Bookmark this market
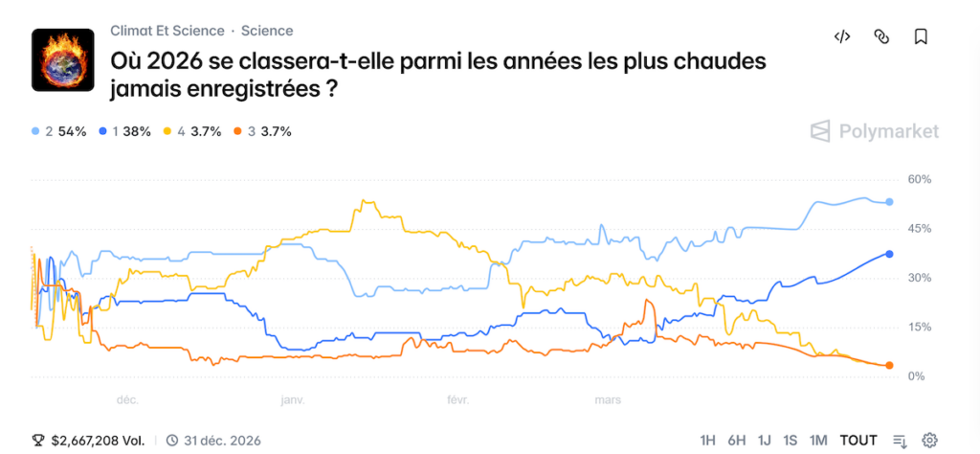 point(921,37)
